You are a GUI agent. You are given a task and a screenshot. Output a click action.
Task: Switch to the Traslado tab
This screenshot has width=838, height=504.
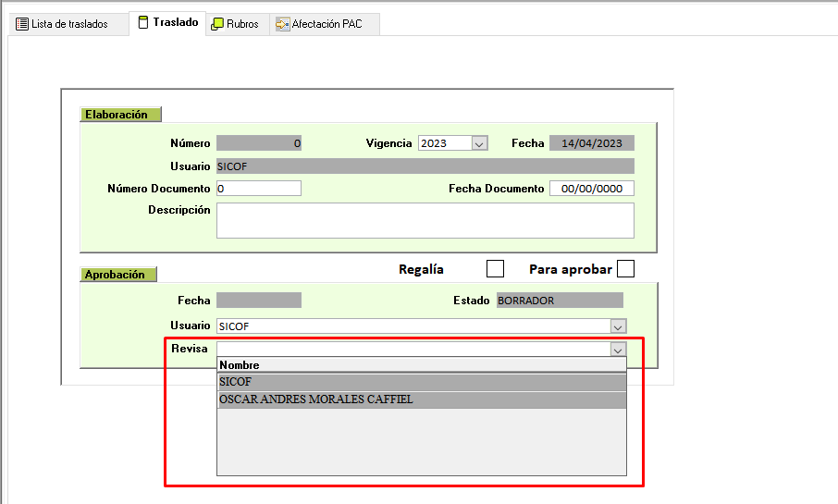click(x=167, y=22)
